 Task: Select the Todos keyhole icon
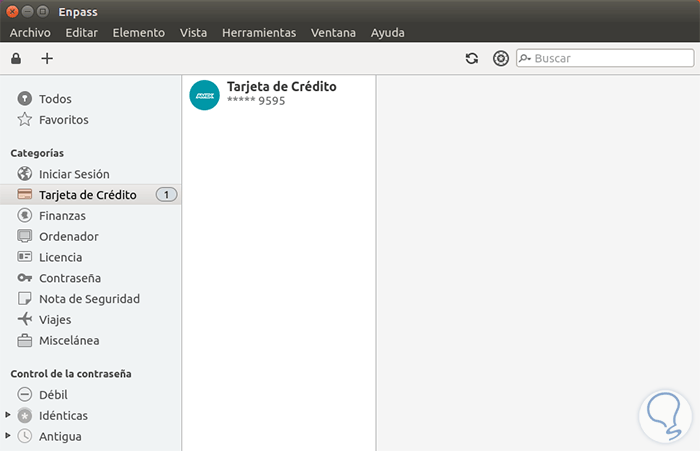click(x=25, y=98)
